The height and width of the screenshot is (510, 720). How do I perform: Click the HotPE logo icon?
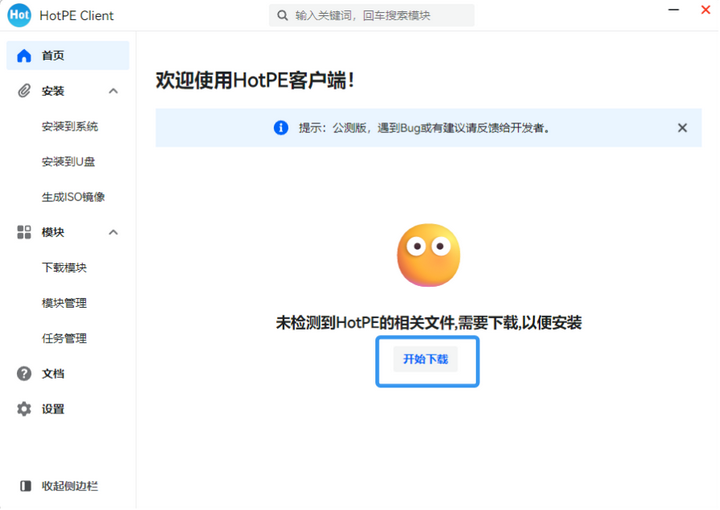tap(19, 15)
